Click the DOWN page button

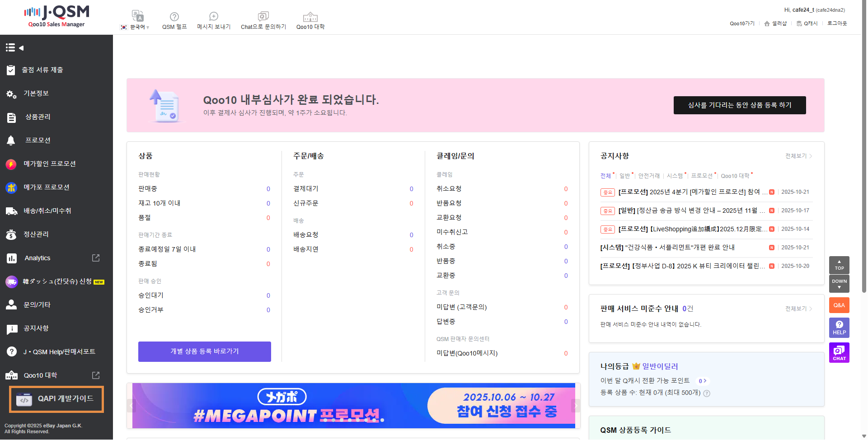click(839, 284)
